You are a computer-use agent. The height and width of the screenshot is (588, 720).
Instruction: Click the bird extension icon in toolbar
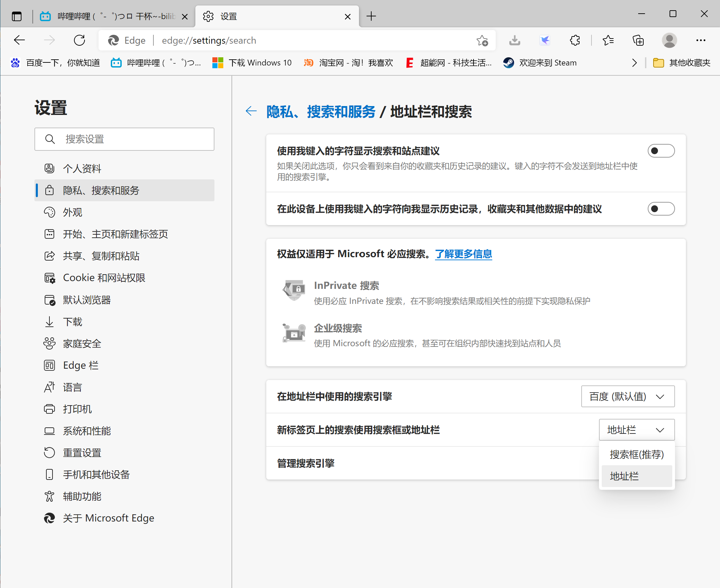(545, 41)
